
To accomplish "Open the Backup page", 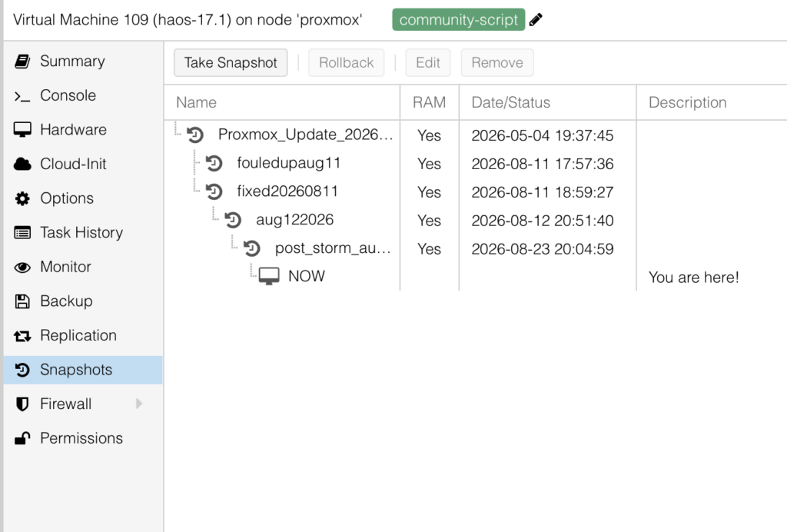I will (x=83, y=301).
